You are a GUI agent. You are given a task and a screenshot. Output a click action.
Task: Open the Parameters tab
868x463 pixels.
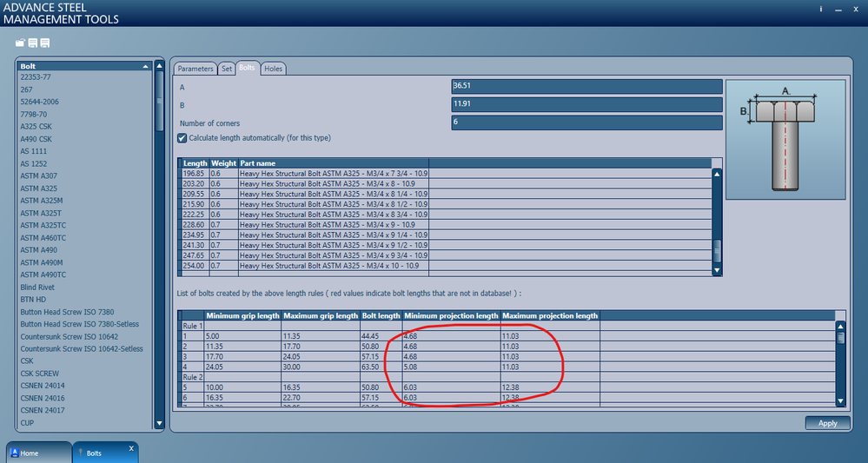[x=195, y=69]
